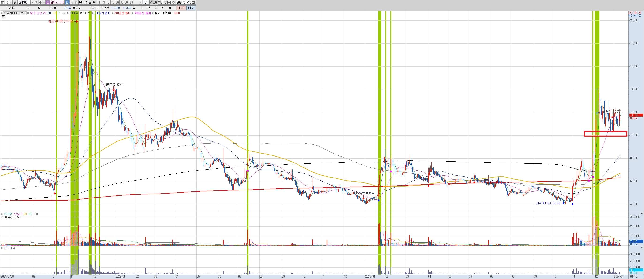Click the bar count field showing 611
The height and width of the screenshot is (279, 644).
146,2
